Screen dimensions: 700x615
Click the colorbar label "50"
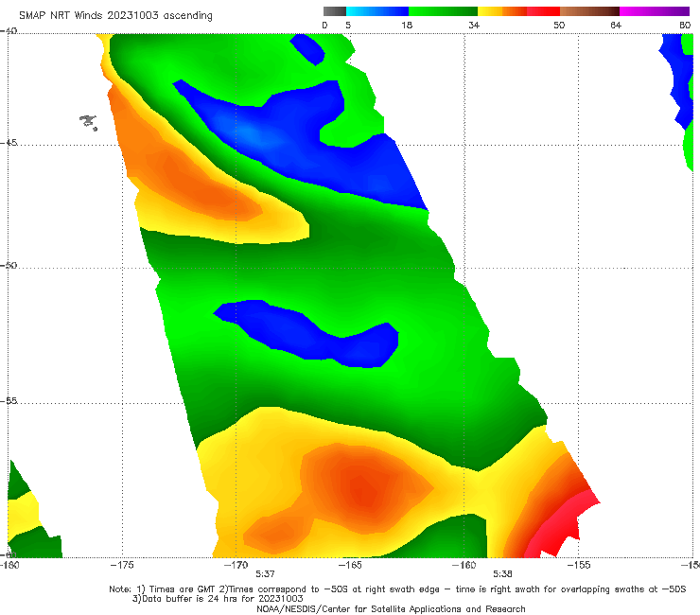click(559, 26)
